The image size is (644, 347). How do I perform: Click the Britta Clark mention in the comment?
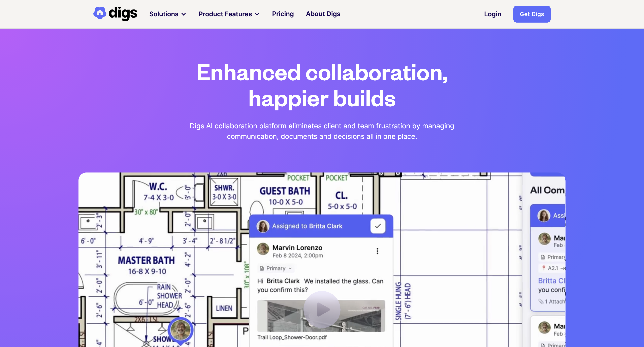click(283, 281)
